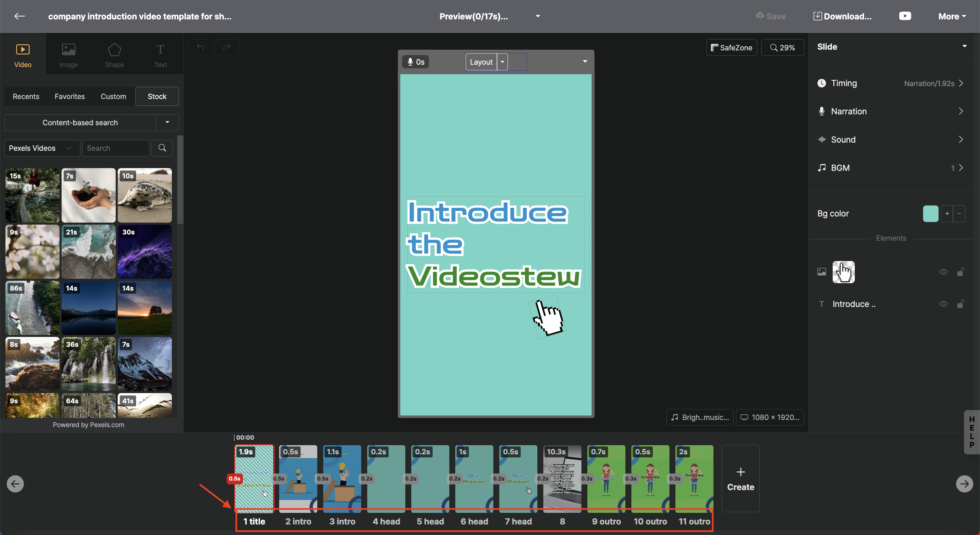980x535 pixels.
Task: Open Sound settings row
Action: pyautogui.click(x=891, y=139)
